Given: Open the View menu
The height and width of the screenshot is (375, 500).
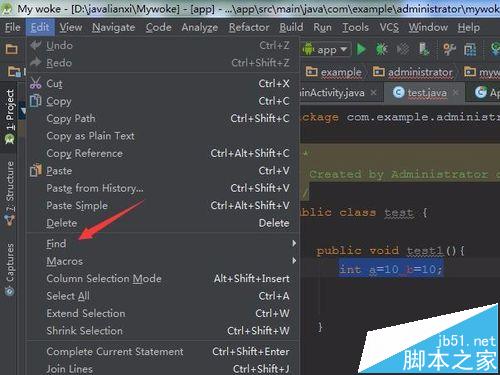Looking at the screenshot, I should (71, 27).
